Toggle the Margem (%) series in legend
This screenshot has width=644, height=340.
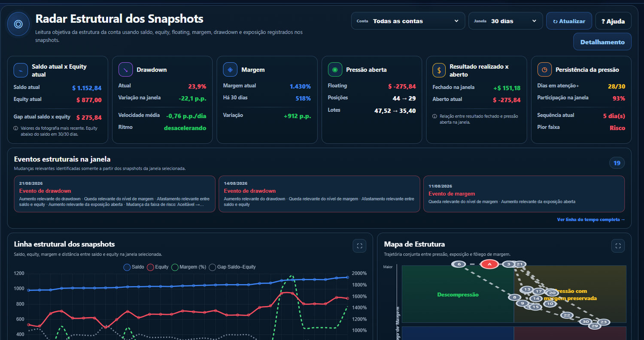point(188,267)
